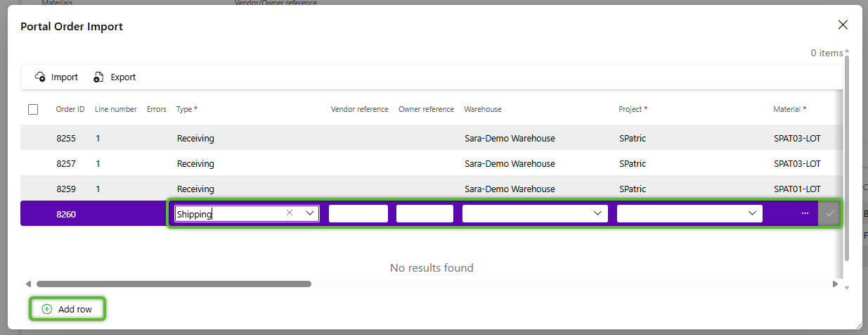Sort by the Order ID column header

pyautogui.click(x=70, y=109)
